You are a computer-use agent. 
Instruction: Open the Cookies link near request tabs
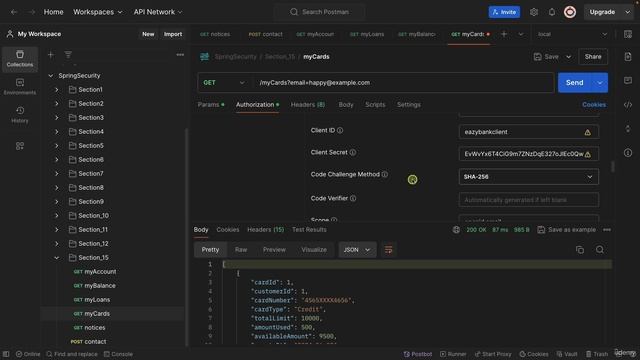tap(594, 104)
